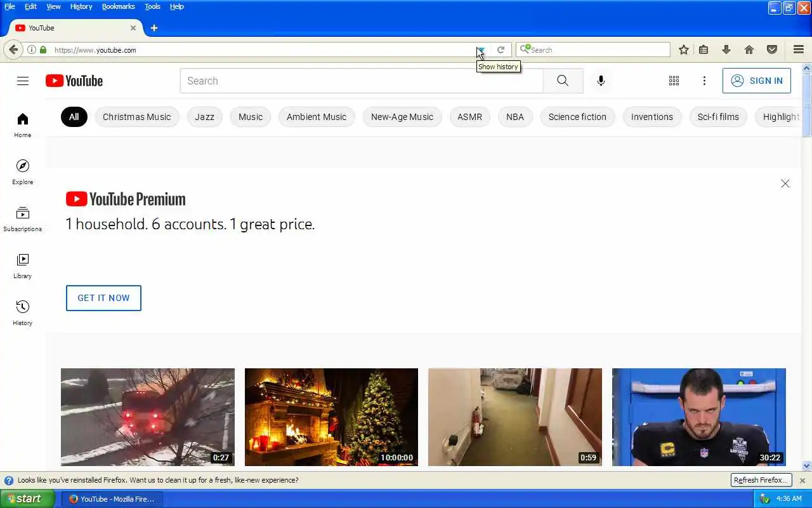Open the File menu

[x=10, y=6]
